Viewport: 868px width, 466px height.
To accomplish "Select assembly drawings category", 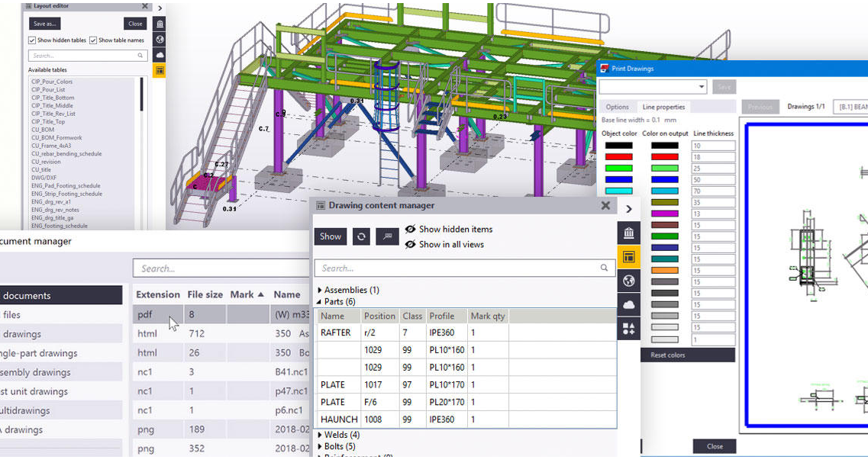I will pos(61,372).
